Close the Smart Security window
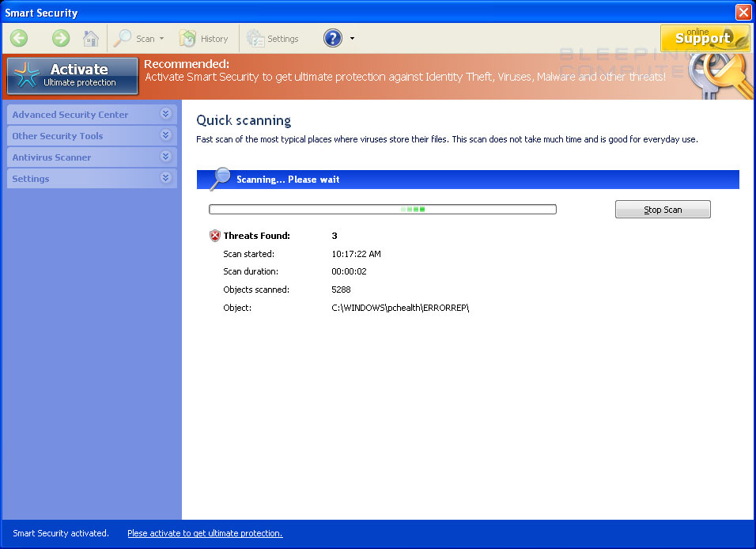756x549 pixels. click(743, 12)
